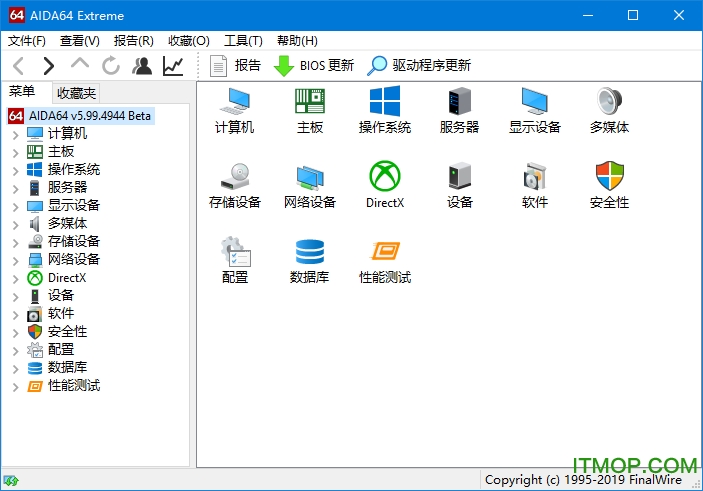
Task: Expand the 操作系统 tree node
Action: (15, 170)
